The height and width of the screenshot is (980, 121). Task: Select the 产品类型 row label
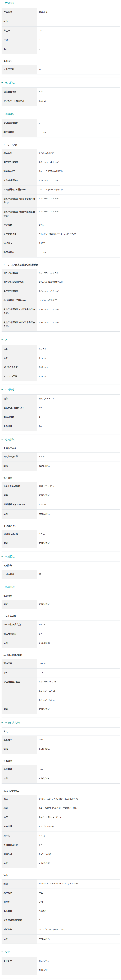pos(8,12)
